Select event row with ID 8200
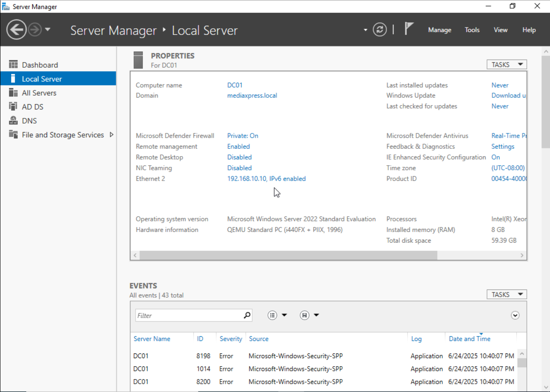The height and width of the screenshot is (392, 550). pyautogui.click(x=324, y=381)
